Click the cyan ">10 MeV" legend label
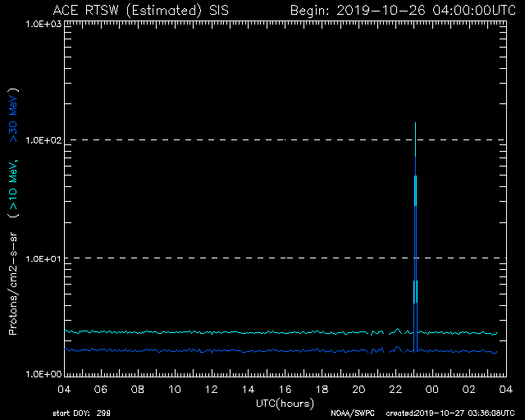 coord(13,186)
